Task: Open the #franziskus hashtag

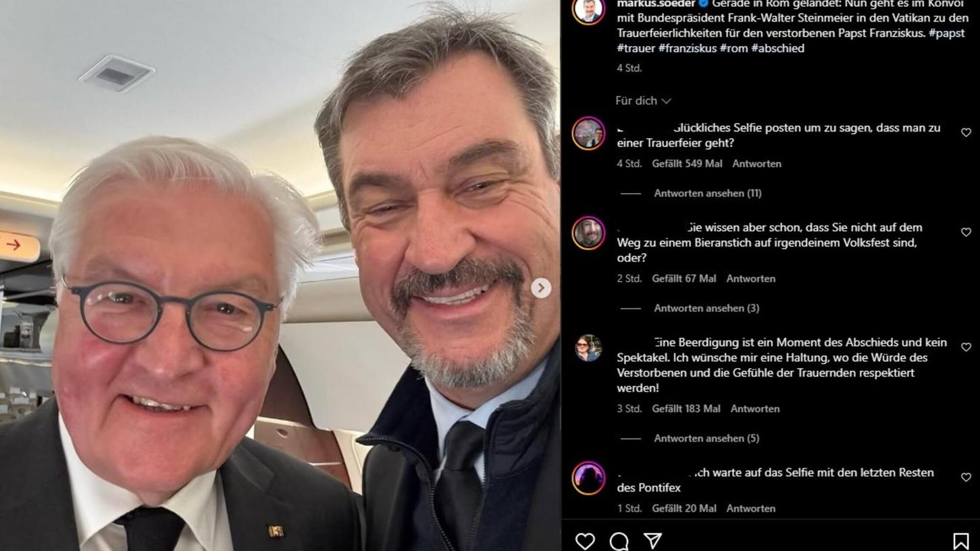Action: 687,48
